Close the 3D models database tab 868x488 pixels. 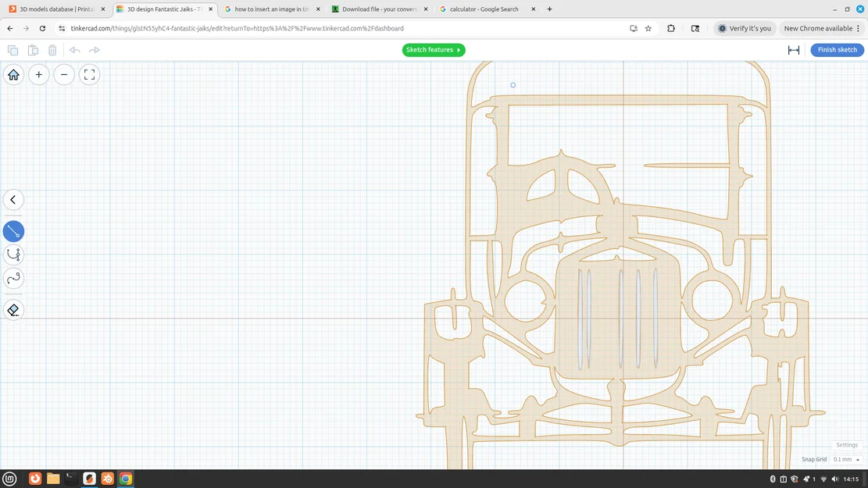103,9
